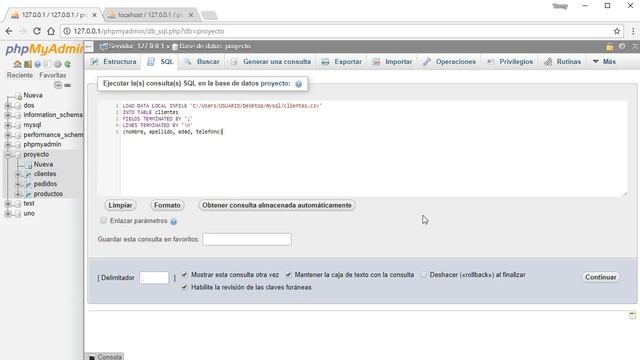Open the Rutinas tab
Screen dimensions: 640x360
[562, 62]
